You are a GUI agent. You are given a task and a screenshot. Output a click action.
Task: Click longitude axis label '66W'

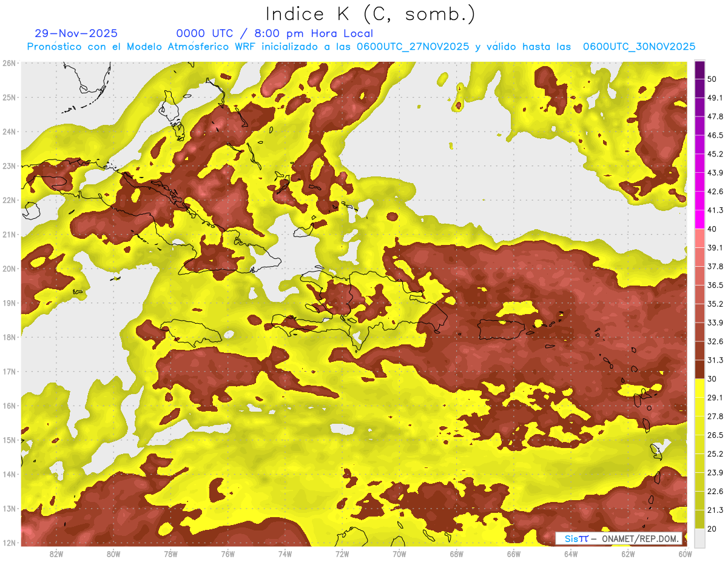(x=514, y=554)
